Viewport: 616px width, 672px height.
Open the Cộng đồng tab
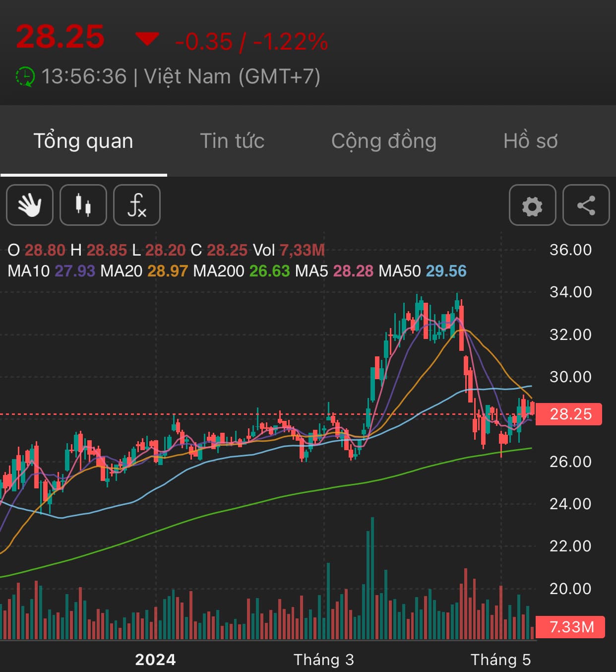[384, 141]
